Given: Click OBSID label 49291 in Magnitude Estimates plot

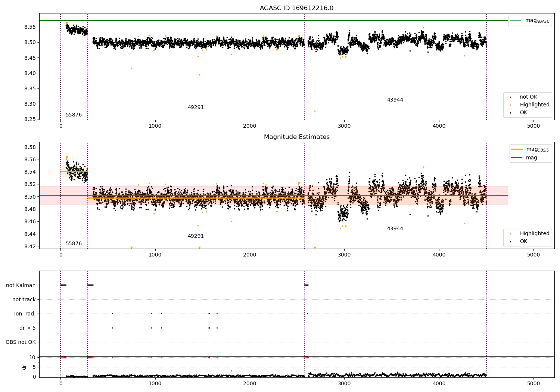Looking at the screenshot, I should pyautogui.click(x=196, y=236).
